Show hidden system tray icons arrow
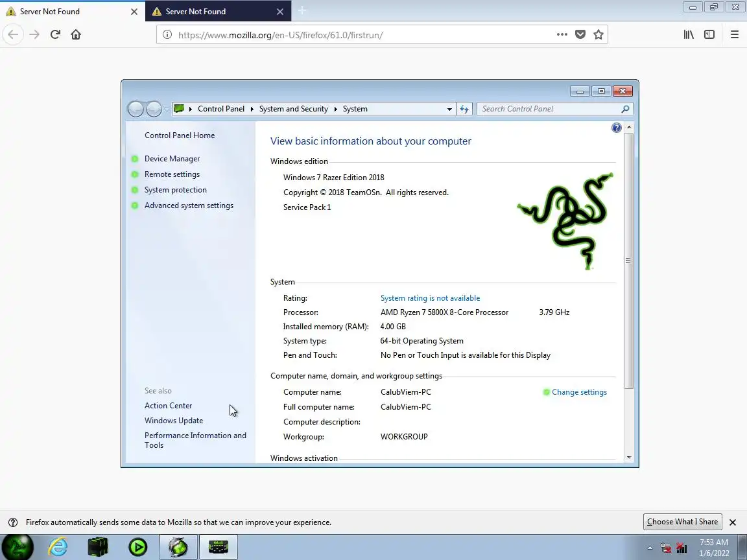The height and width of the screenshot is (560, 747). pyautogui.click(x=650, y=548)
